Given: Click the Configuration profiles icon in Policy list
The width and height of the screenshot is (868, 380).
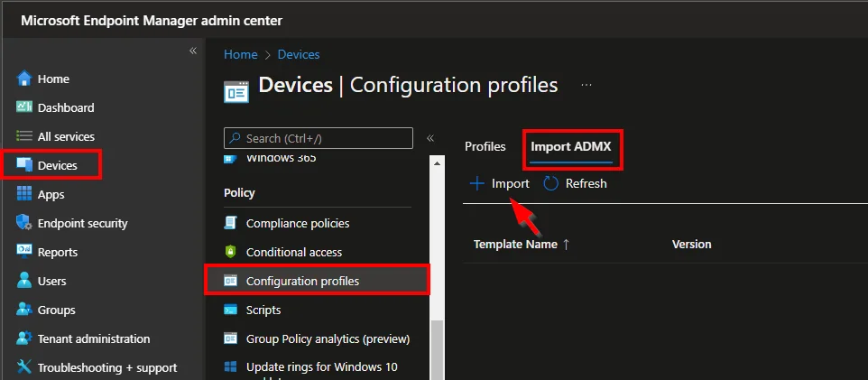Looking at the screenshot, I should pyautogui.click(x=230, y=281).
